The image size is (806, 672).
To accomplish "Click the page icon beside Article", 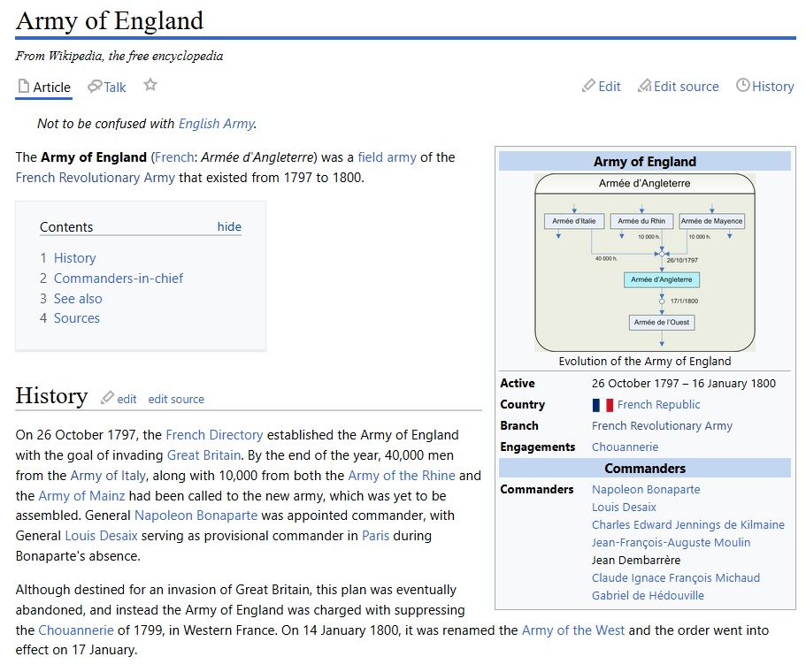I will 23,87.
